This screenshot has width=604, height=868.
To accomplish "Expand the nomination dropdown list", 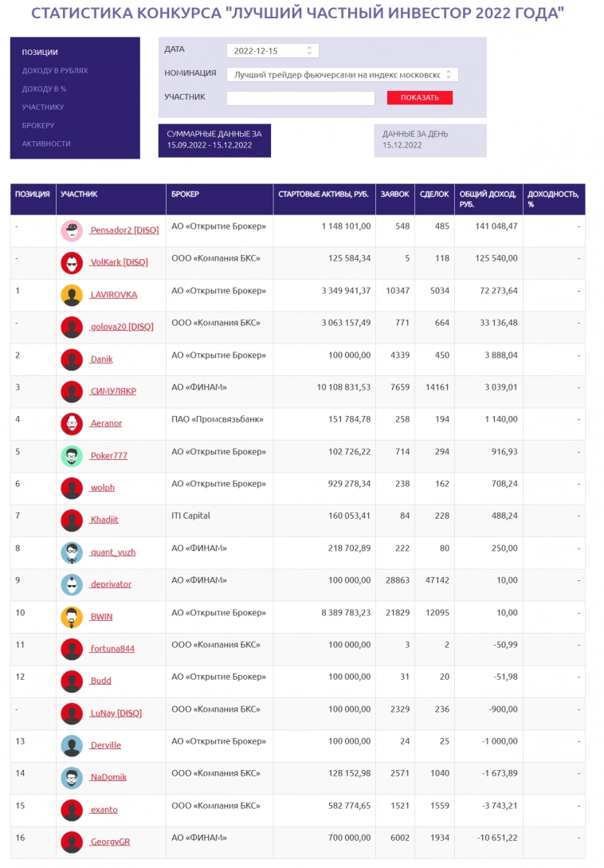I will click(x=342, y=75).
